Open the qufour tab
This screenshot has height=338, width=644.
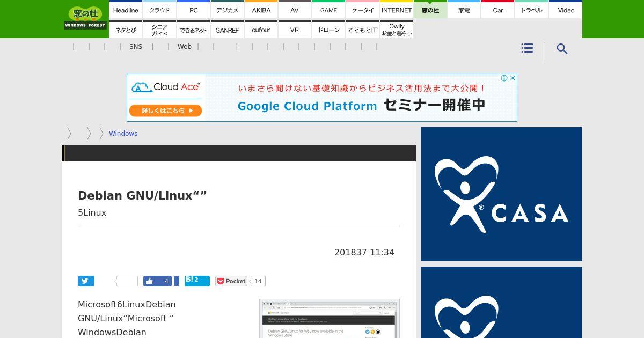(x=261, y=30)
